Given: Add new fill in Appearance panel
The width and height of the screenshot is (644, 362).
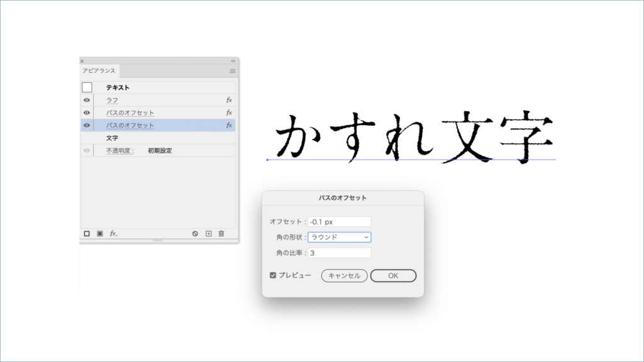Looking at the screenshot, I should click(100, 234).
